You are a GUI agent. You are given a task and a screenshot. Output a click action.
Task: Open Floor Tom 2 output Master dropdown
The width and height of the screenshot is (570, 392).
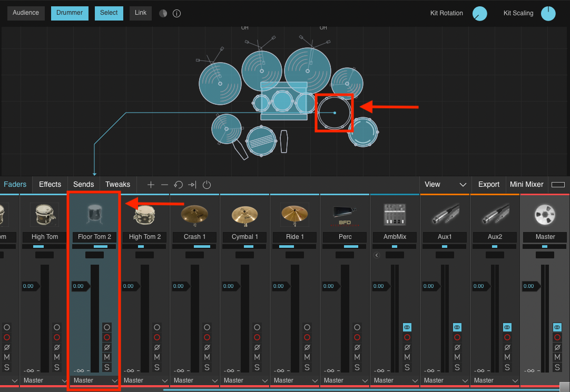[x=94, y=380]
